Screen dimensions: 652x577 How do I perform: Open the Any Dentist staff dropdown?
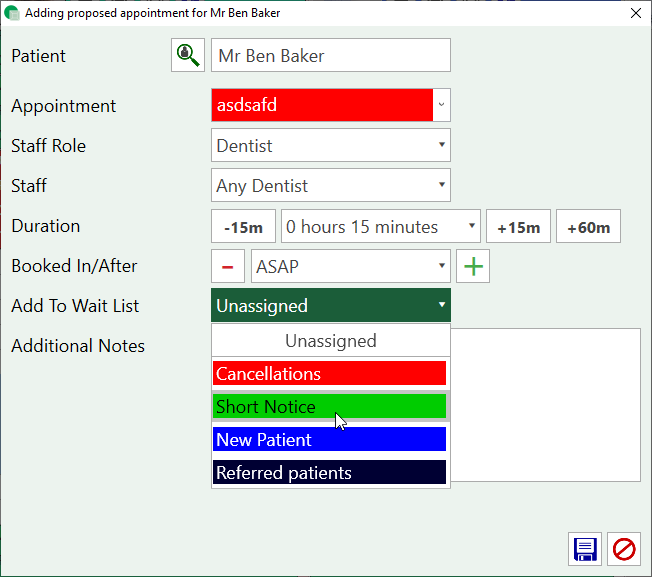pos(442,186)
